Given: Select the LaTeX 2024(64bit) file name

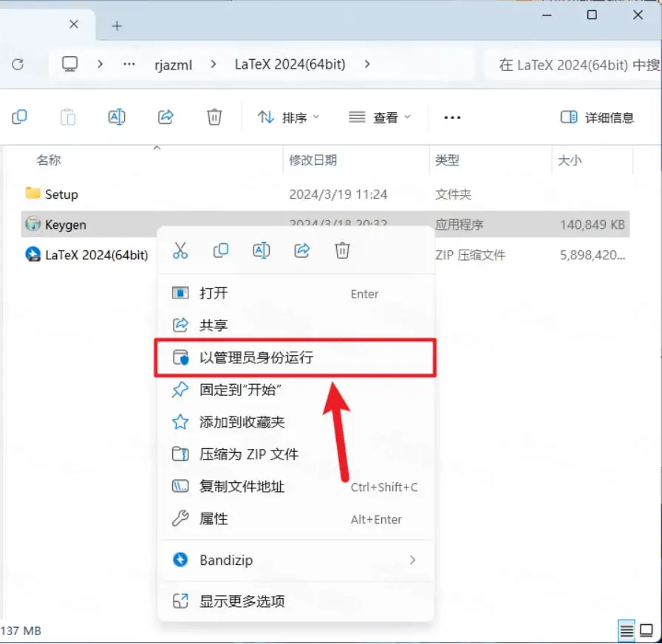Looking at the screenshot, I should click(97, 255).
